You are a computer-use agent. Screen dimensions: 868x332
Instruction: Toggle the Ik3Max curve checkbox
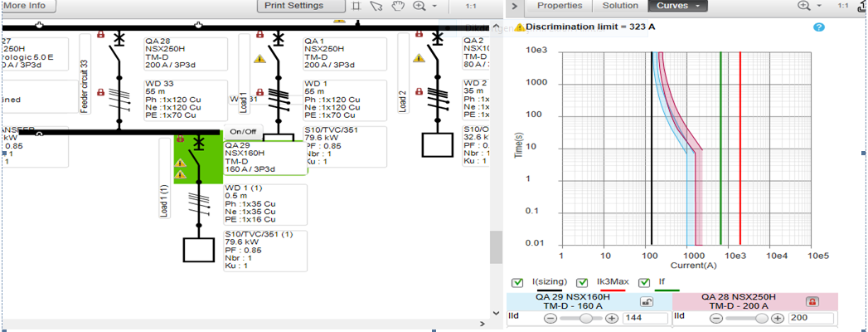click(582, 283)
